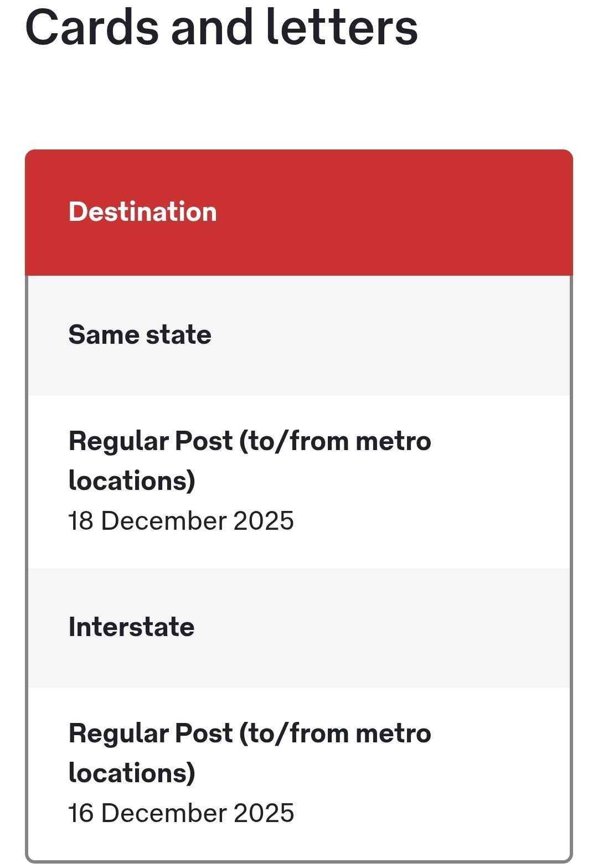The image size is (598, 868).
Task: Click the word "metro" under Interstate
Action: coord(393,734)
